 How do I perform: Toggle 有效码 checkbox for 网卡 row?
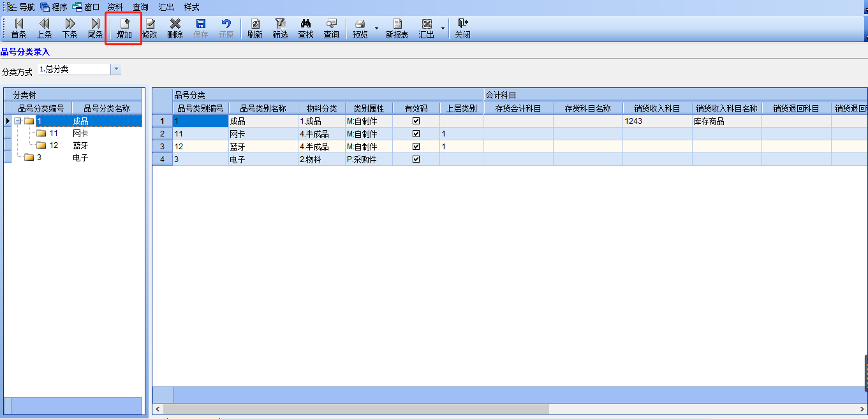[x=416, y=134]
